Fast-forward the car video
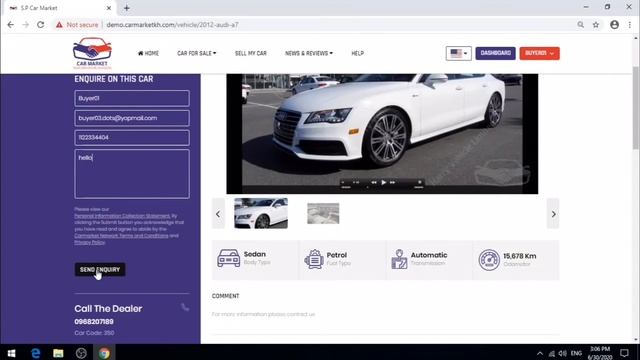This screenshot has width=640, height=360. pos(392,182)
